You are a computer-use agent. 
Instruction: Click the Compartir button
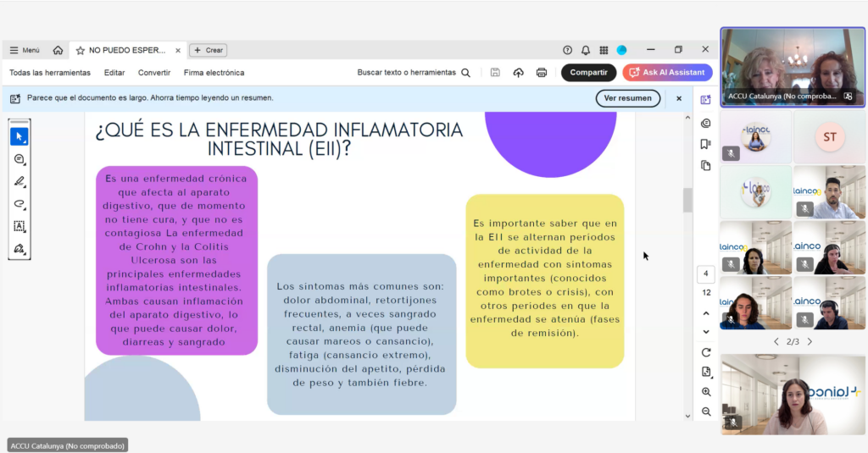point(588,73)
